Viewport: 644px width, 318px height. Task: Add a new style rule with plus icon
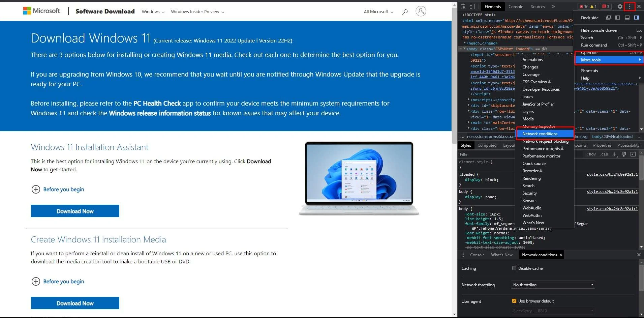coord(614,154)
